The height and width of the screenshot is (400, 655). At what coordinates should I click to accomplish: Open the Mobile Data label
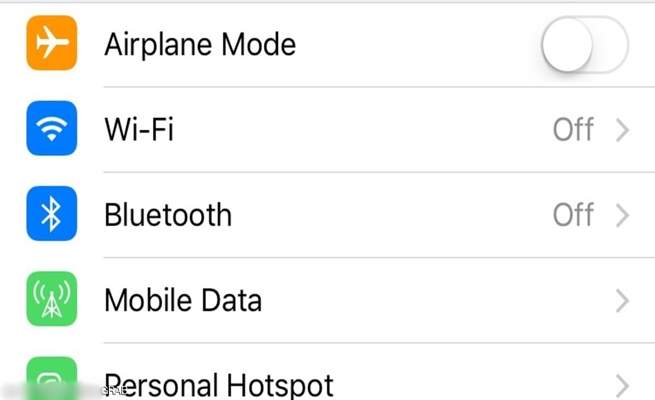pos(183,300)
